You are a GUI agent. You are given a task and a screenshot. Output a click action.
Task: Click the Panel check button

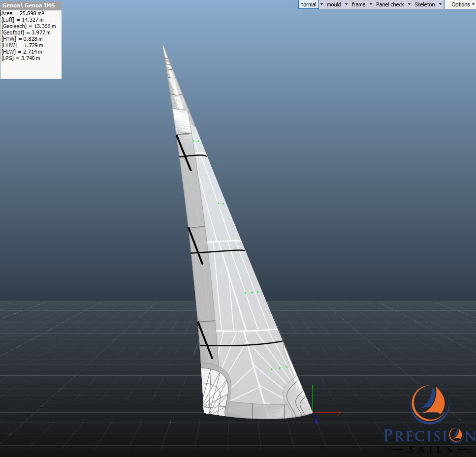(390, 4)
